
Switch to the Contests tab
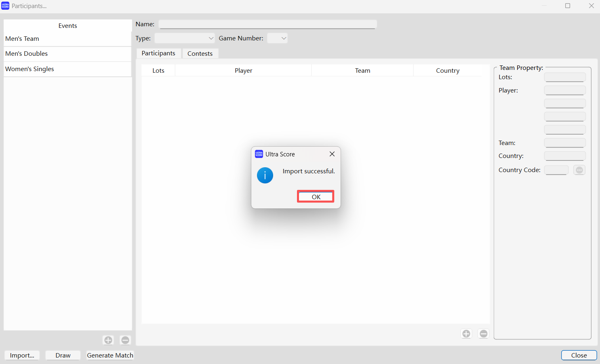pos(200,53)
